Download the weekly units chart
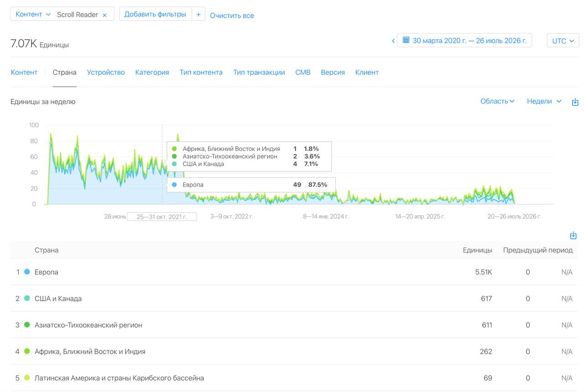Screen dimensions: 584x392 (x=575, y=102)
